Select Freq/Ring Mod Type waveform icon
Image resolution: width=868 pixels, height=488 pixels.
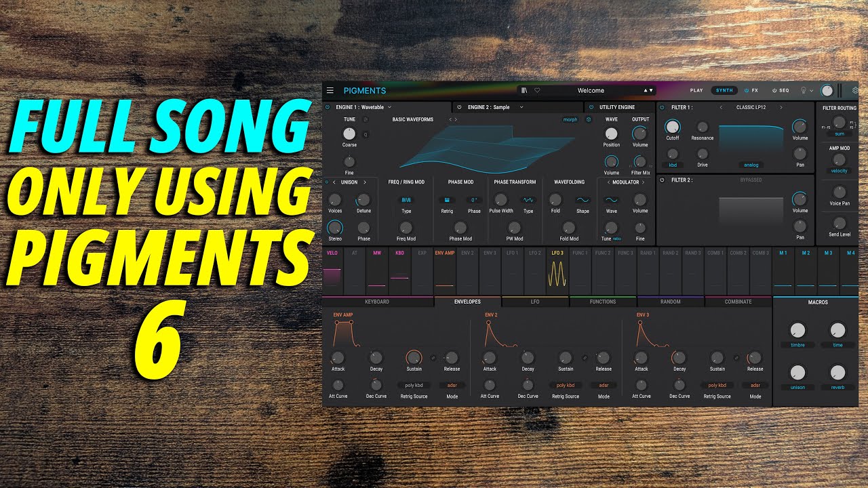pos(406,200)
